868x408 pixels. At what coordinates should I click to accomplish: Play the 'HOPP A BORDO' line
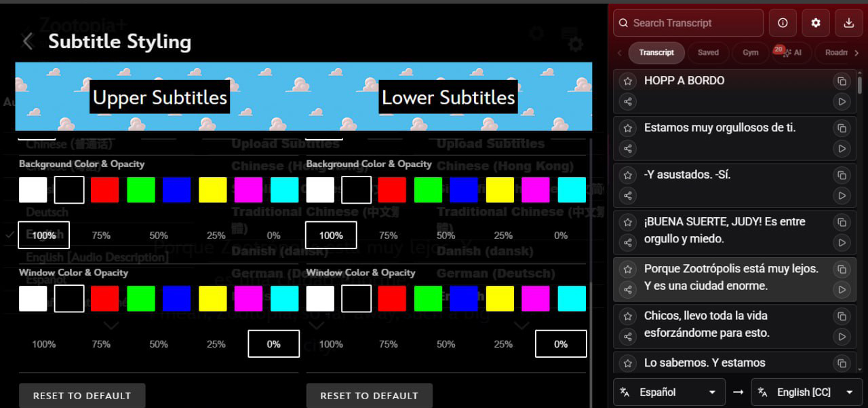click(x=842, y=102)
